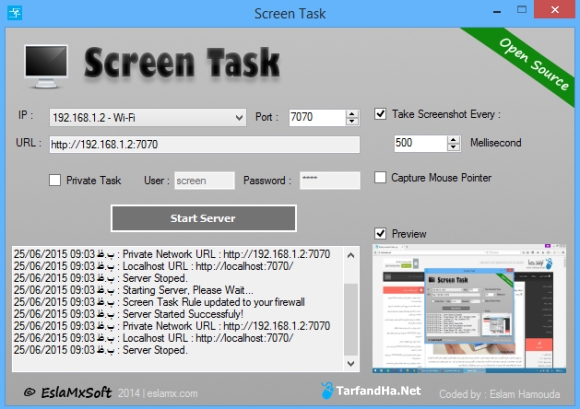This screenshot has height=409, width=580.
Task: Increase the Port value with up arrow
Action: 352,114
